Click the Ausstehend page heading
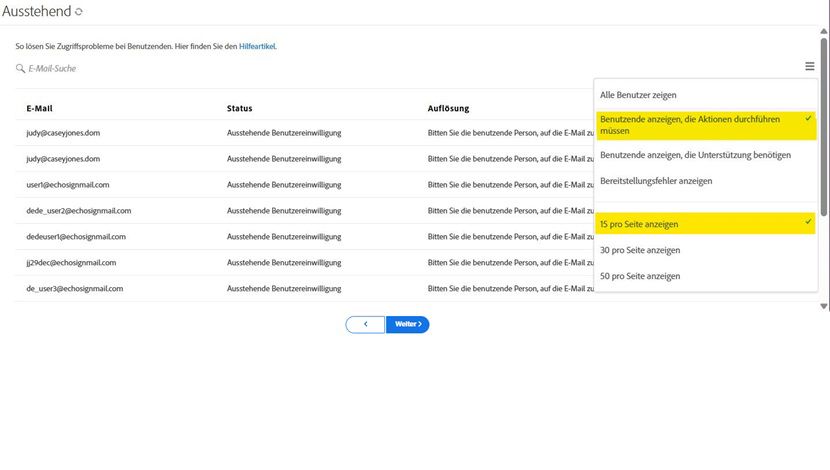The width and height of the screenshot is (830, 470). click(37, 11)
